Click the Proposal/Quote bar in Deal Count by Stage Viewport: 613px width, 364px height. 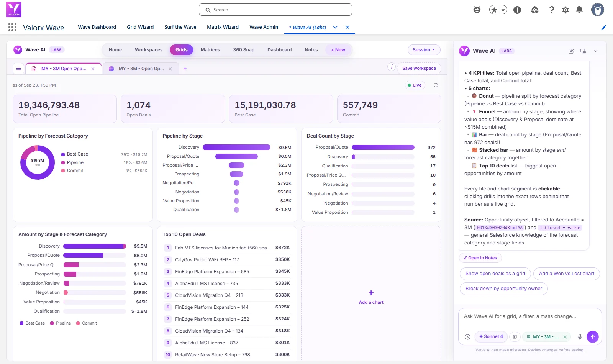click(x=383, y=148)
